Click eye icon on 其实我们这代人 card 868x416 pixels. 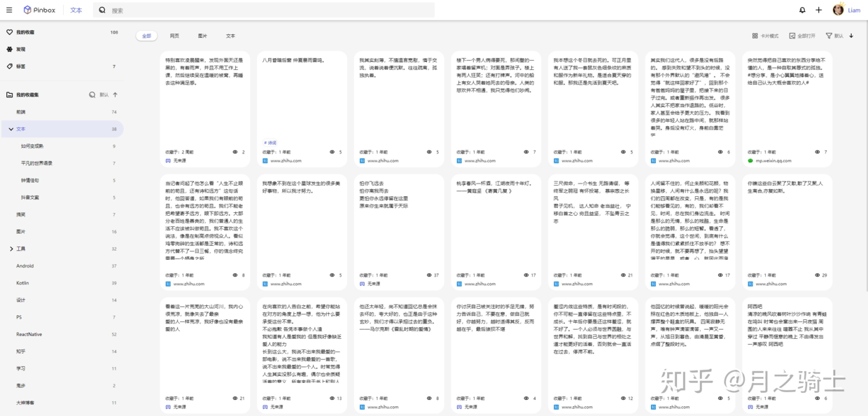point(720,152)
